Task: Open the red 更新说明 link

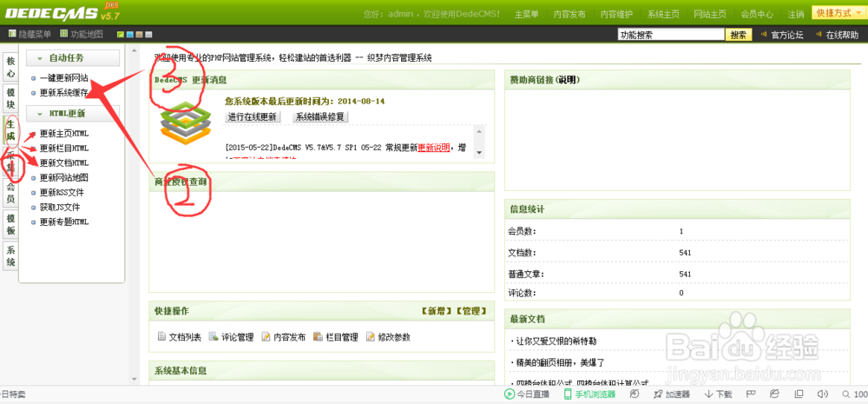Action: pos(433,148)
